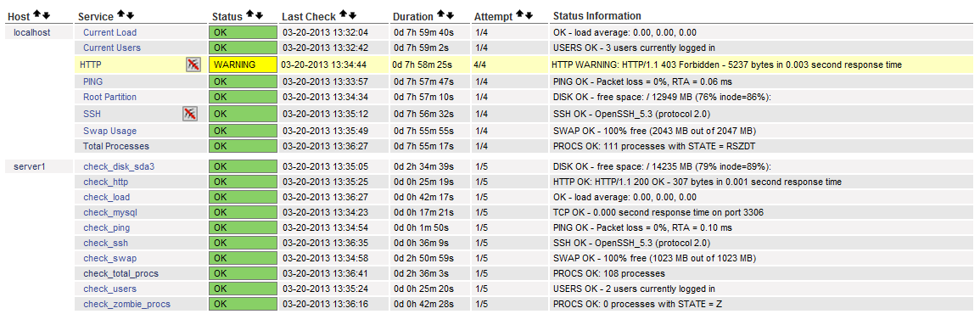980x314 pixels.
Task: Open the server1 host link
Action: (x=25, y=166)
